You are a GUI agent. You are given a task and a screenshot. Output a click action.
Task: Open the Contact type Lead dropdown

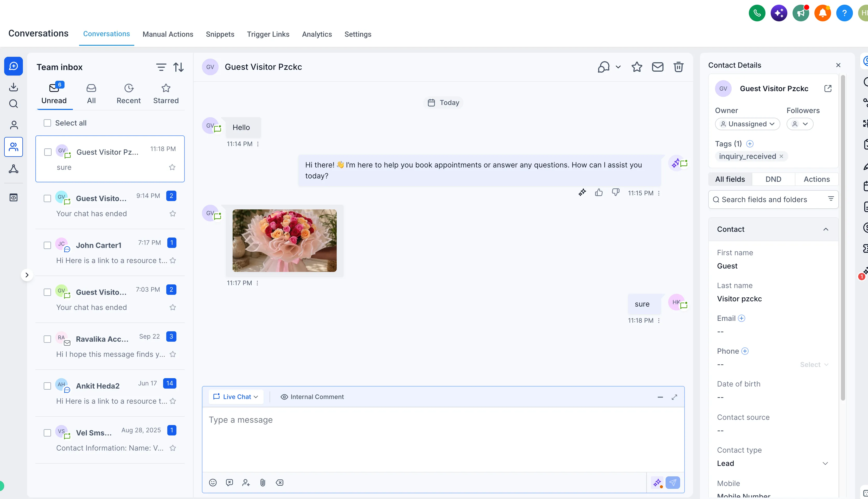pos(773,463)
